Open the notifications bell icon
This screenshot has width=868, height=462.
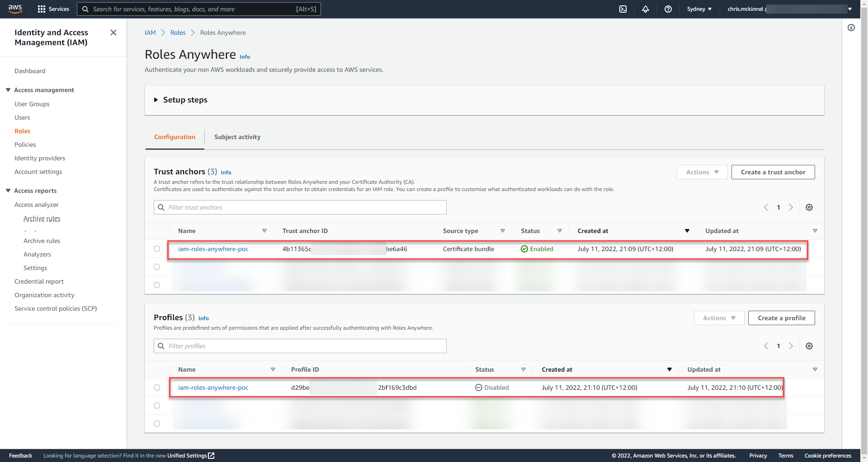click(645, 9)
